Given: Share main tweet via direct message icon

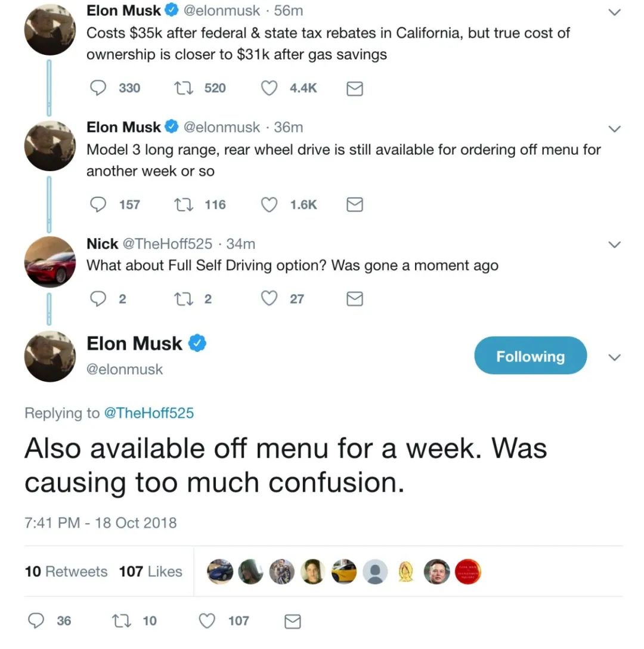Looking at the screenshot, I should click(x=292, y=622).
